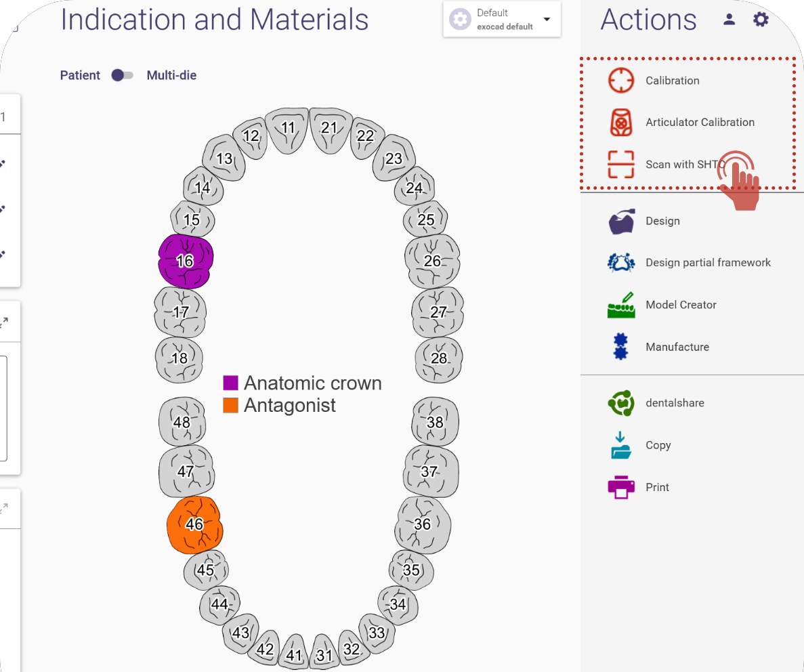The width and height of the screenshot is (804, 672).
Task: Open Articulator Calibration icon
Action: coord(620,123)
